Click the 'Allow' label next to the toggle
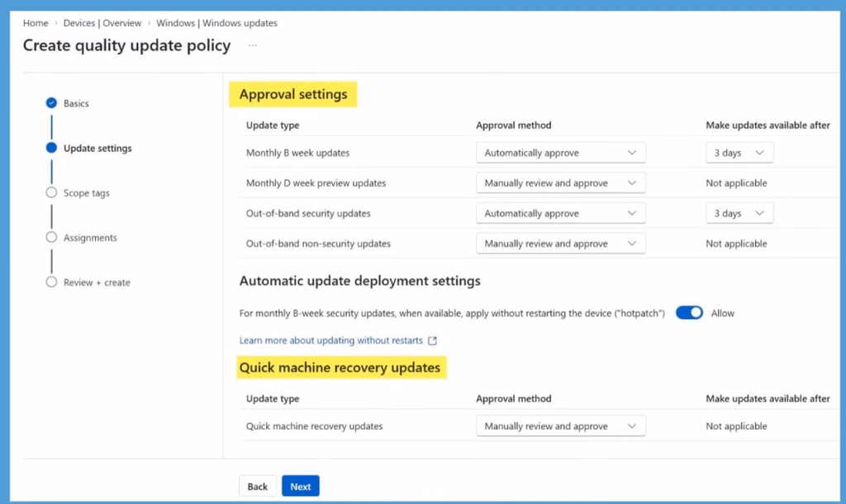Screen dimensions: 846x504 722,313
